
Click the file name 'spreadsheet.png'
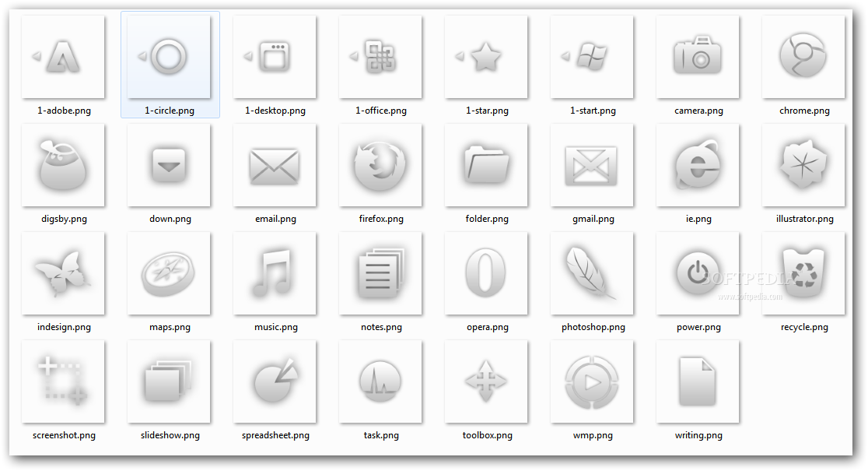275,435
